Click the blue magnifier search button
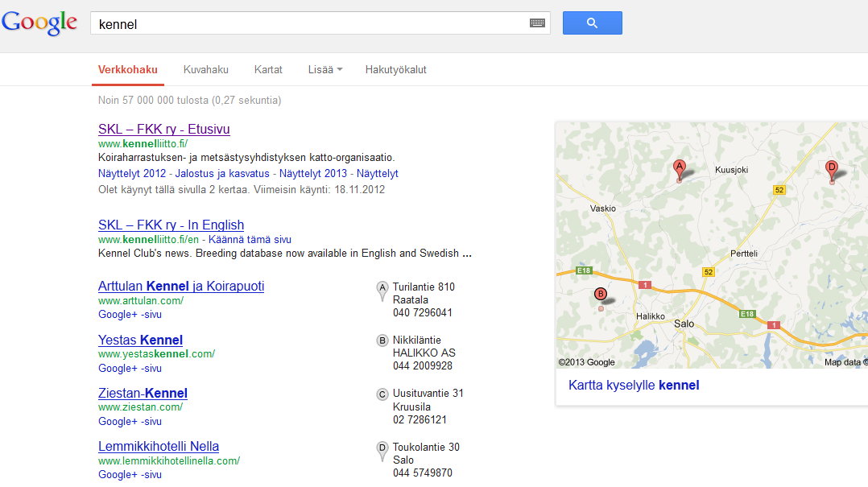This screenshot has height=487, width=868. pos(593,23)
